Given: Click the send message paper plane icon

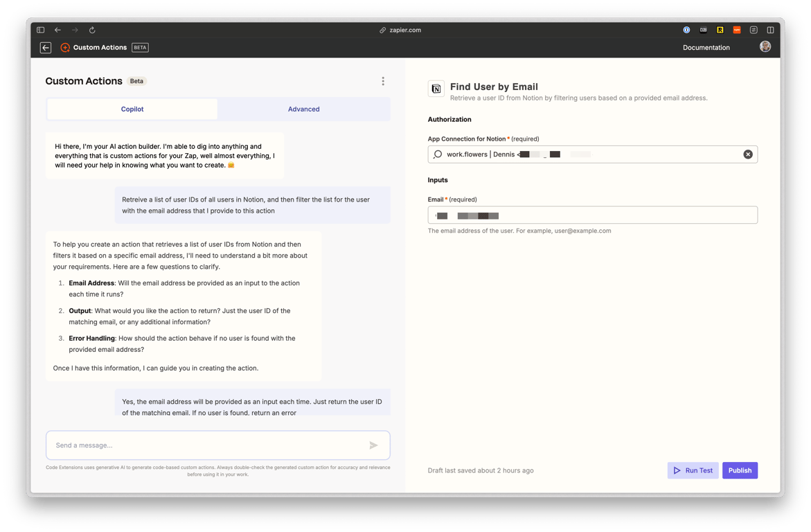Looking at the screenshot, I should [x=373, y=445].
